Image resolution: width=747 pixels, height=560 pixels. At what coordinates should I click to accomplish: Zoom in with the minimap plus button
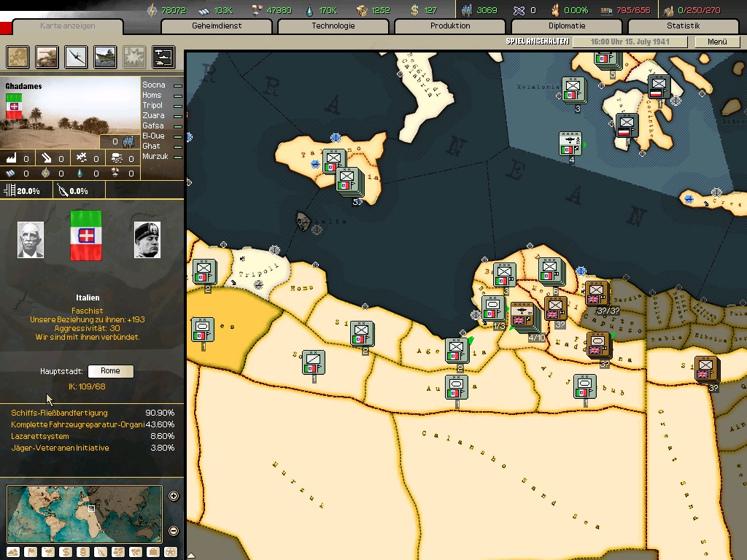[174, 496]
